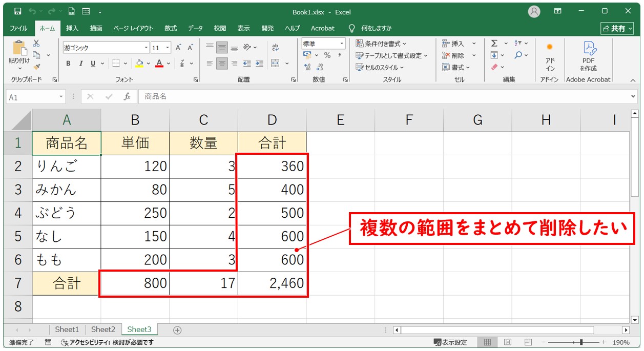644x351 pixels.
Task: Click the Create PDF Acrobat icon
Action: (588, 56)
